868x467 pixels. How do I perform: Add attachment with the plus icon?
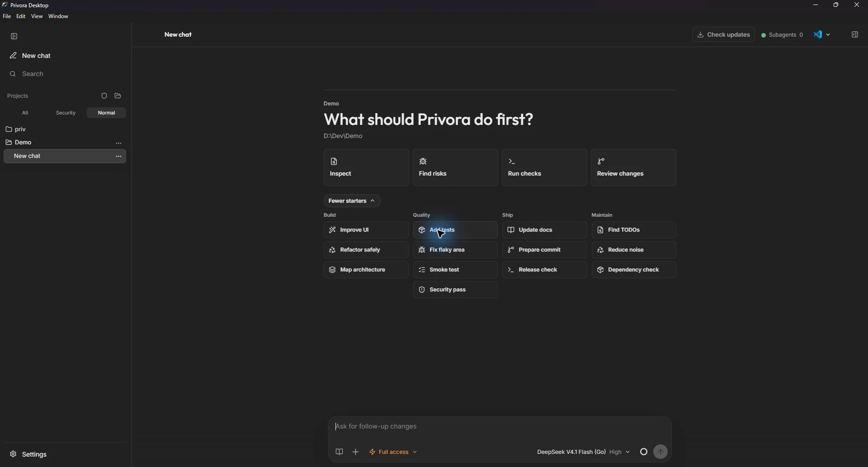[356, 452]
